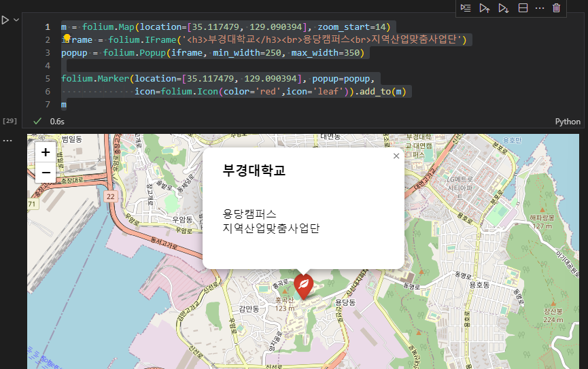The image size is (588, 369).
Task: Click the 장산봉 224 m peak label
Action: (x=553, y=315)
